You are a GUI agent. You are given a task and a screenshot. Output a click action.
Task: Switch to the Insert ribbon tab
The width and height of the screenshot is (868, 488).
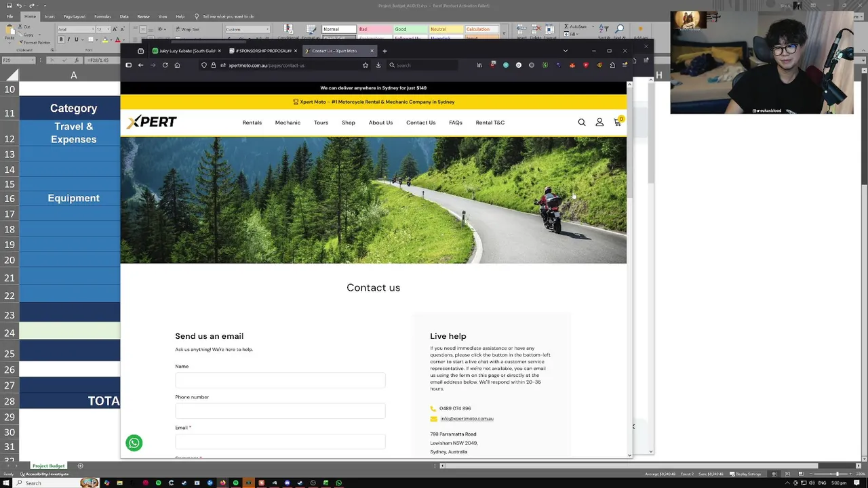point(50,16)
